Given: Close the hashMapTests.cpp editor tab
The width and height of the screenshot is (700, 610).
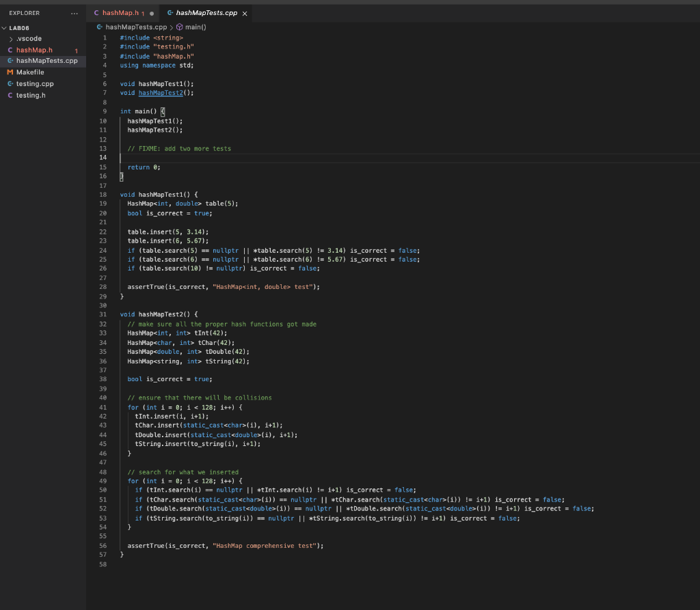Looking at the screenshot, I should (245, 13).
